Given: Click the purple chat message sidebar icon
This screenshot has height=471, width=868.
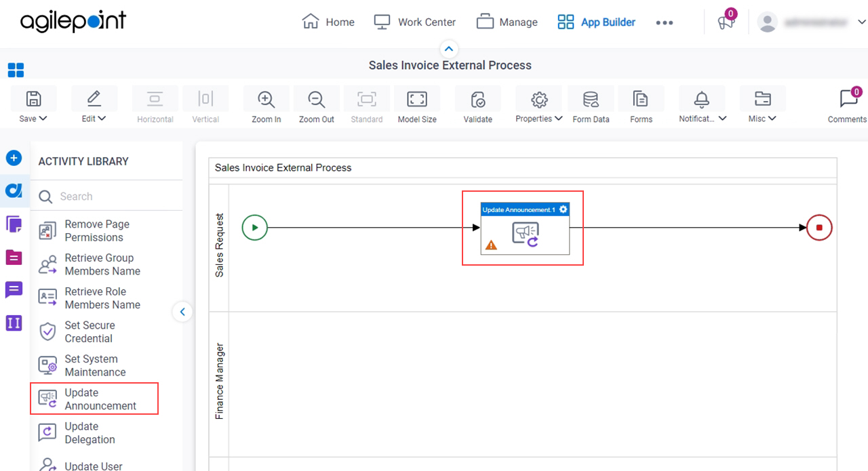Looking at the screenshot, I should tap(14, 290).
